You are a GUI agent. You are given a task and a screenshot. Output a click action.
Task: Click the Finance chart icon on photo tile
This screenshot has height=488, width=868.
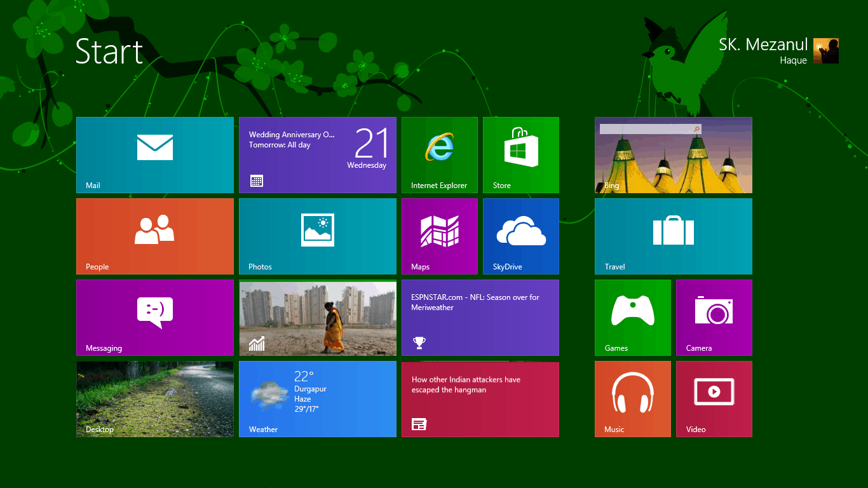tap(257, 344)
